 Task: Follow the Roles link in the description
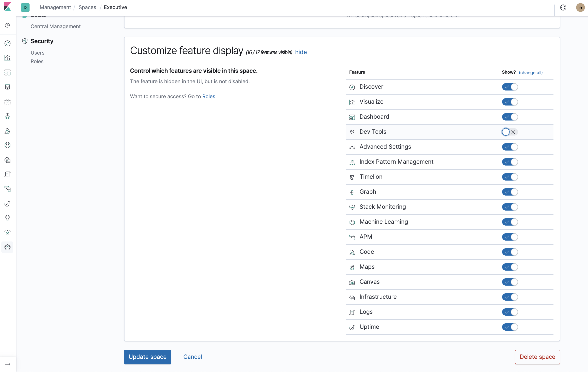tap(209, 96)
